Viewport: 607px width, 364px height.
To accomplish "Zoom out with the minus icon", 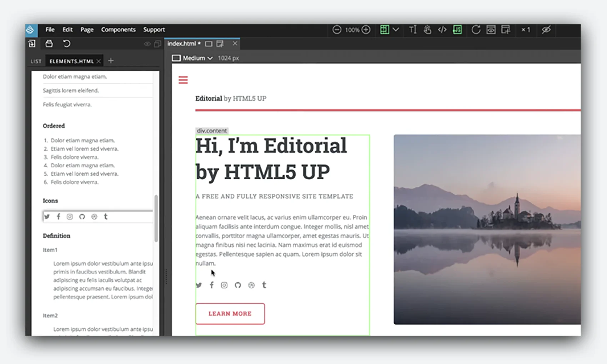I will 337,30.
